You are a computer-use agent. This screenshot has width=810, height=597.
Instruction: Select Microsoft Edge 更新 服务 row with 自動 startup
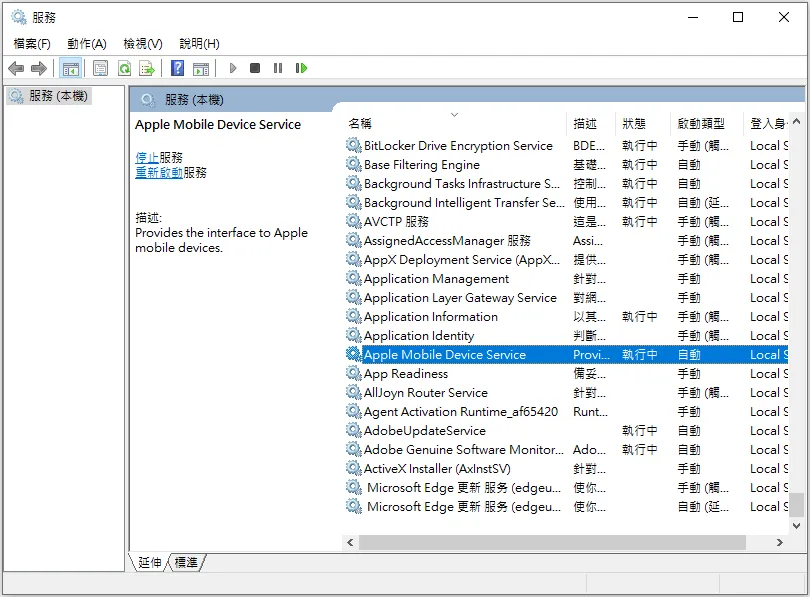tap(567, 507)
